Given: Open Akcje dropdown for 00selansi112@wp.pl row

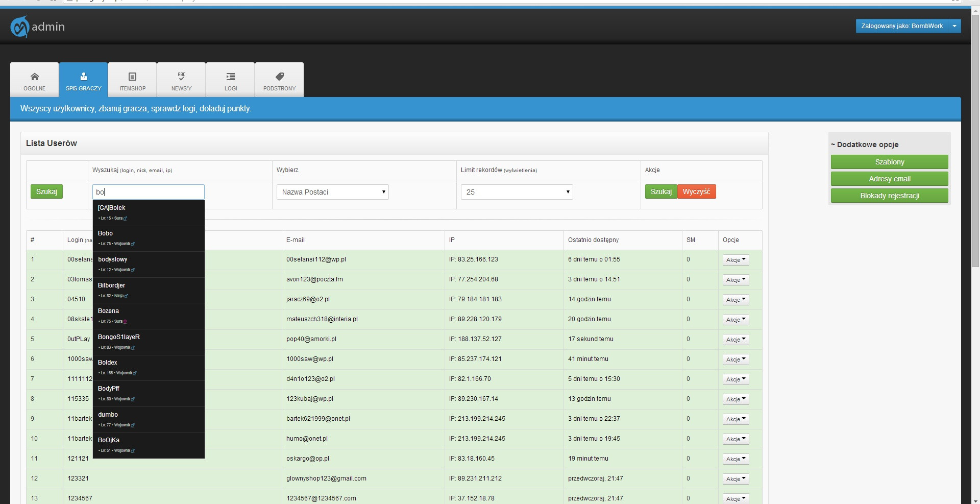Looking at the screenshot, I should pyautogui.click(x=736, y=260).
